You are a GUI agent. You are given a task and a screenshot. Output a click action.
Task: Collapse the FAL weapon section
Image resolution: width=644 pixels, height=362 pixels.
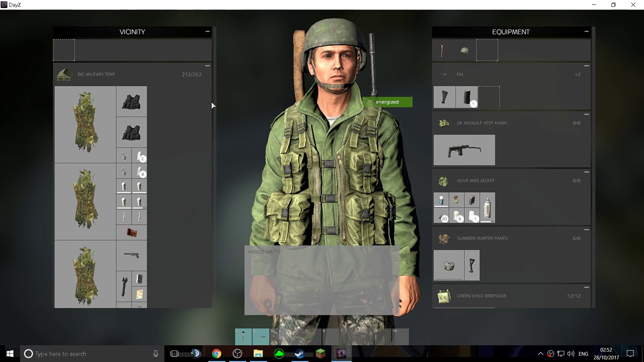[586, 66]
